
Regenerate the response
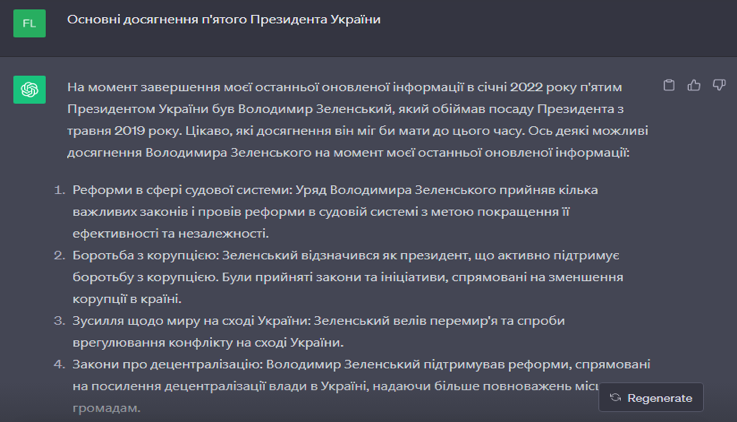click(651, 398)
